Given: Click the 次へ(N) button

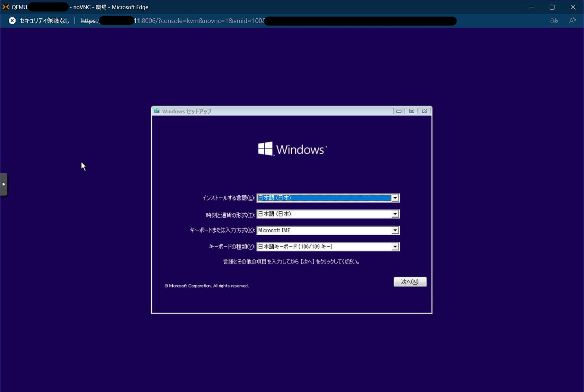Looking at the screenshot, I should coord(410,281).
